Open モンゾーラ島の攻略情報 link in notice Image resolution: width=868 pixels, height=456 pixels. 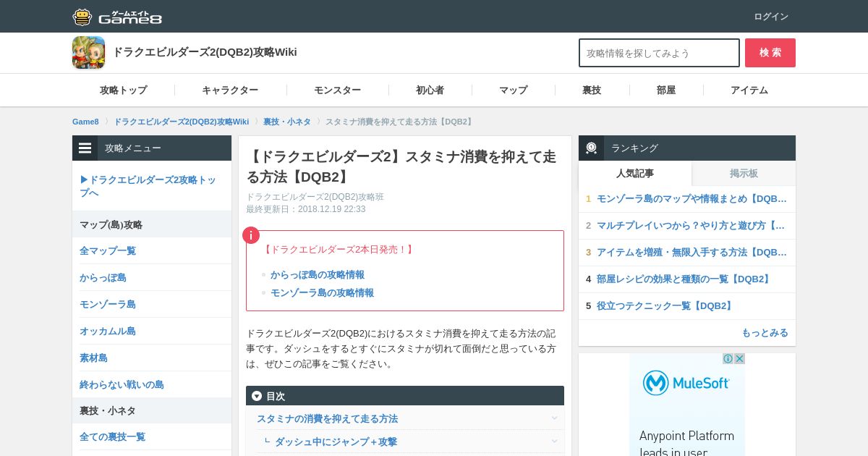[x=322, y=293]
